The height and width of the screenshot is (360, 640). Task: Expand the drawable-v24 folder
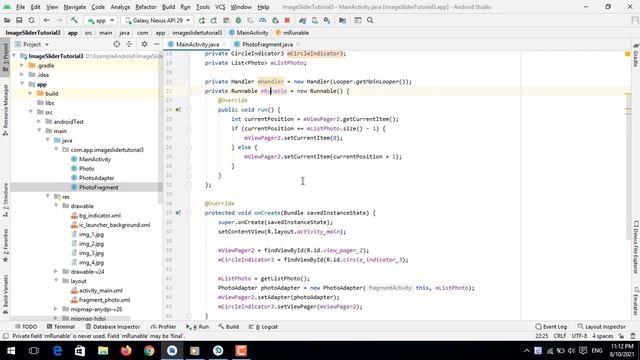coord(56,271)
